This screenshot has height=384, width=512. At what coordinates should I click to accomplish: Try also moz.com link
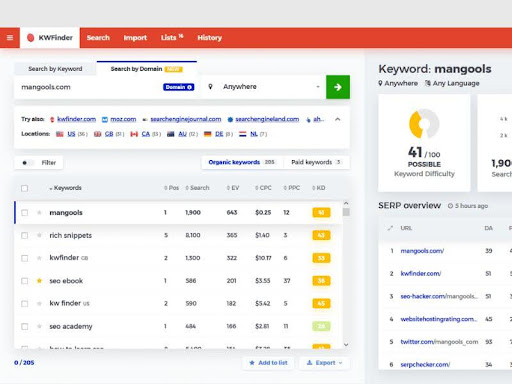123,119
